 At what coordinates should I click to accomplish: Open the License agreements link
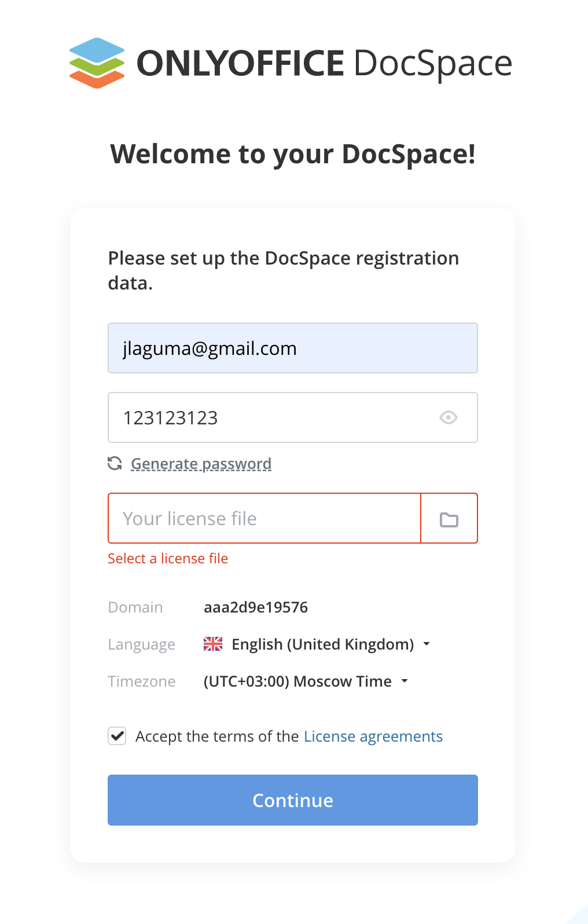pos(373,736)
